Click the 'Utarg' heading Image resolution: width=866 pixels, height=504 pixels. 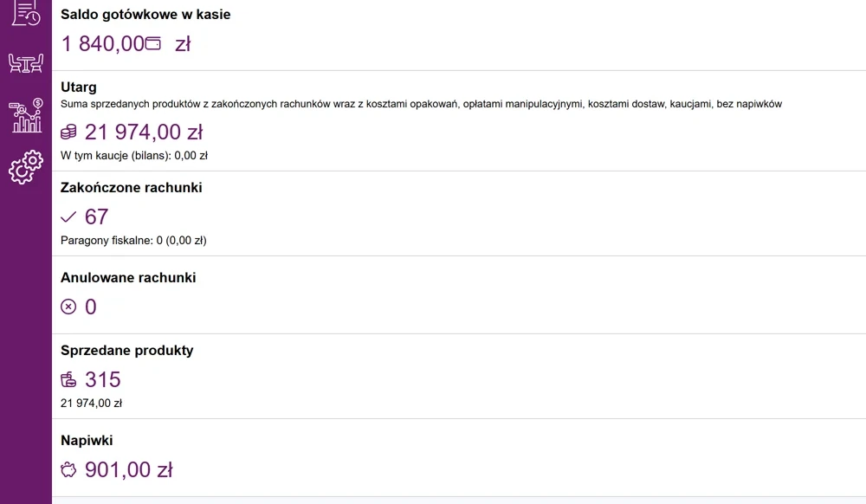point(79,87)
